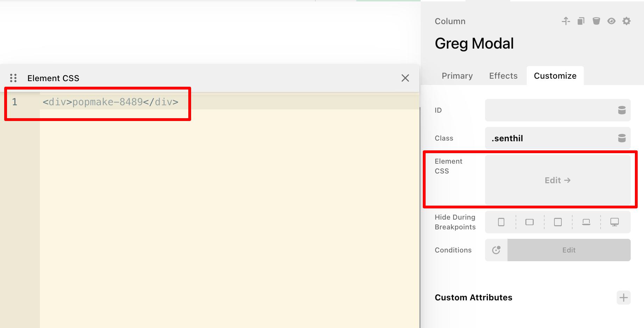Click the Conditions Edit button
Image resolution: width=644 pixels, height=328 pixels.
[569, 250]
